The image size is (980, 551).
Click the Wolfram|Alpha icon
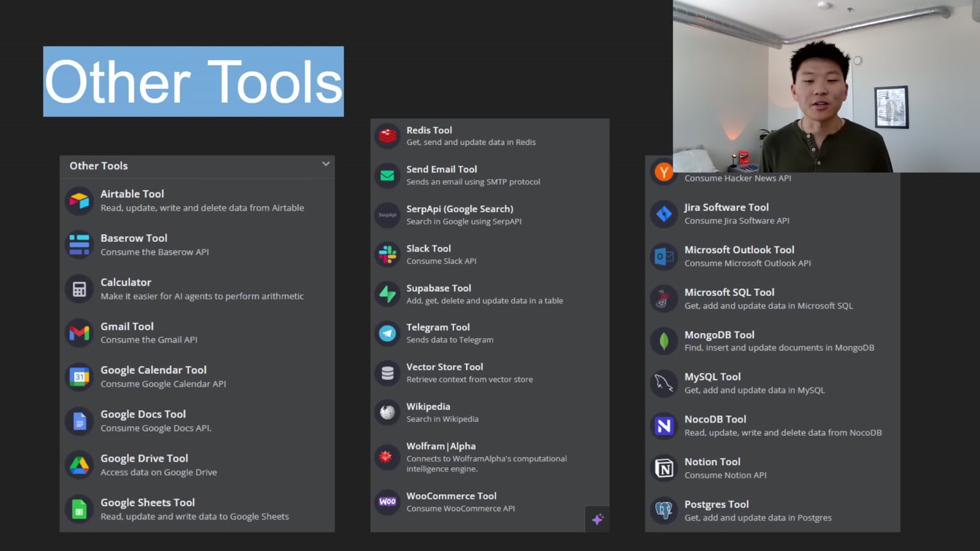pyautogui.click(x=387, y=457)
